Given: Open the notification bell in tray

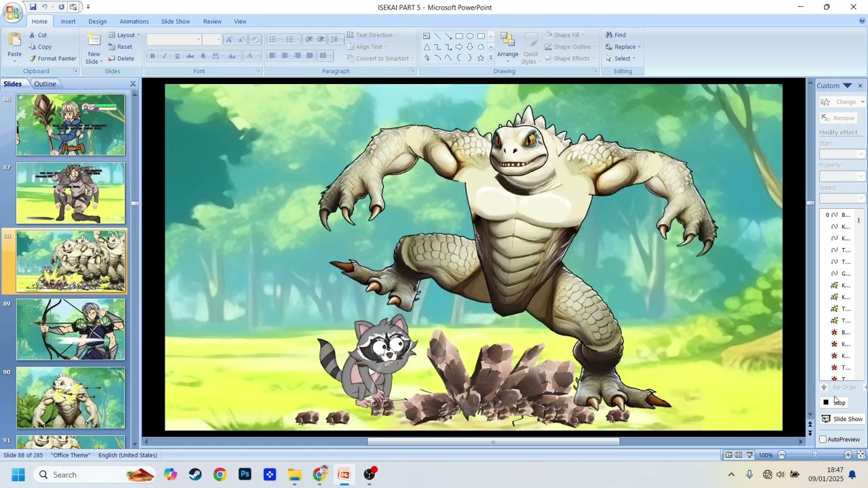Looking at the screenshot, I should pyautogui.click(x=852, y=474).
